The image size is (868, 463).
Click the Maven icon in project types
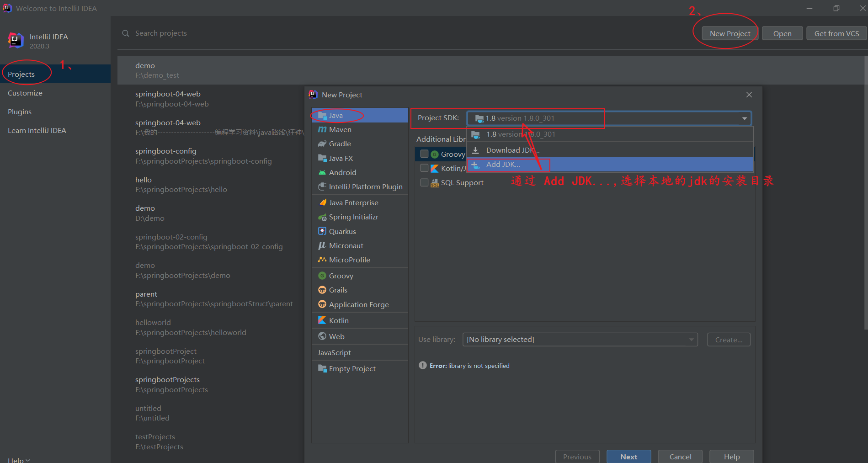(322, 130)
